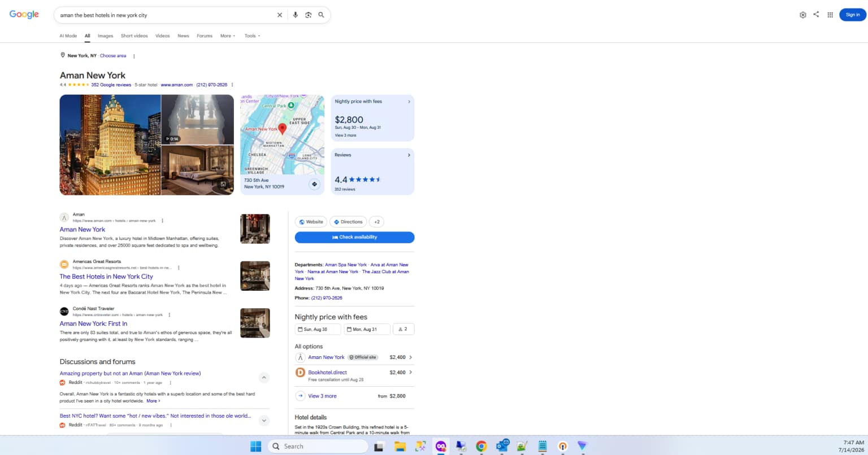Open 352 Google reviews link
This screenshot has height=455, width=868.
pos(111,85)
